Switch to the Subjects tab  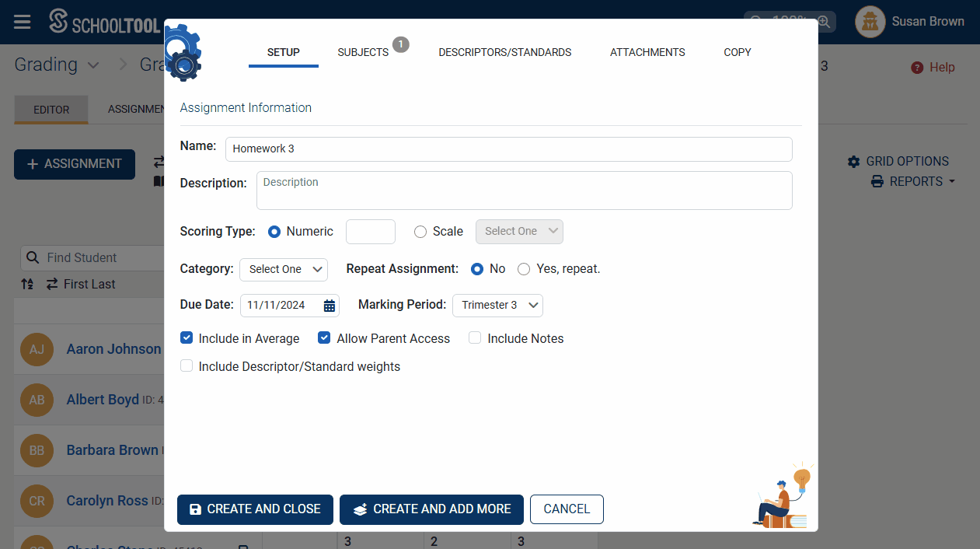click(x=363, y=53)
